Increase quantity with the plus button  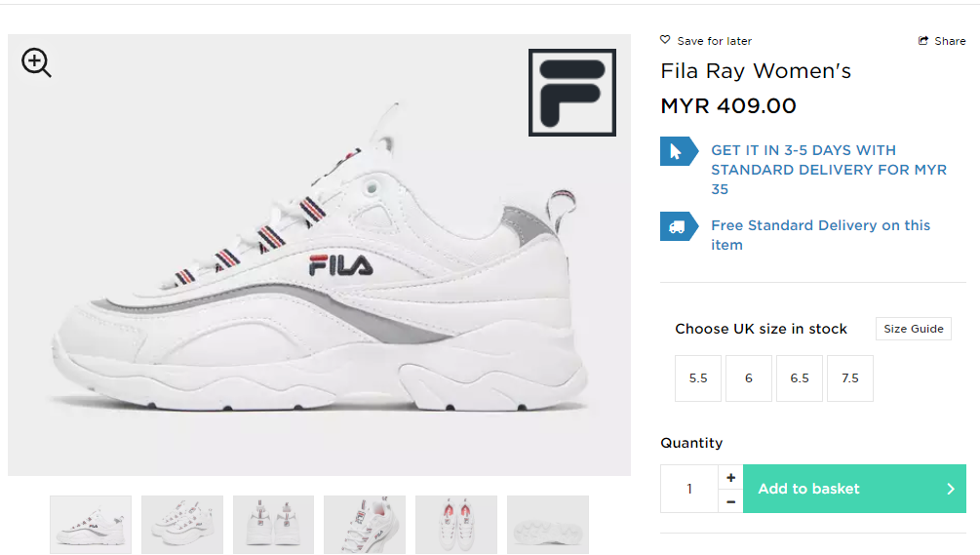730,477
